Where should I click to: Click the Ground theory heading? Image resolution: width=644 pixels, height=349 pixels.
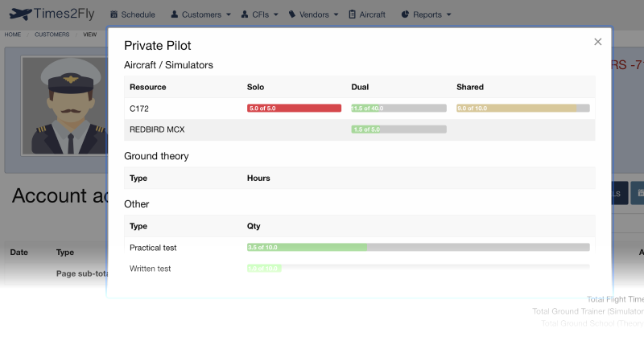(156, 156)
